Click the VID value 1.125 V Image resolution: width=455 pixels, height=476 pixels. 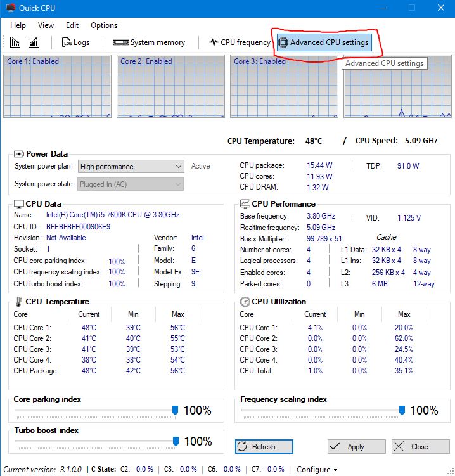click(x=409, y=217)
